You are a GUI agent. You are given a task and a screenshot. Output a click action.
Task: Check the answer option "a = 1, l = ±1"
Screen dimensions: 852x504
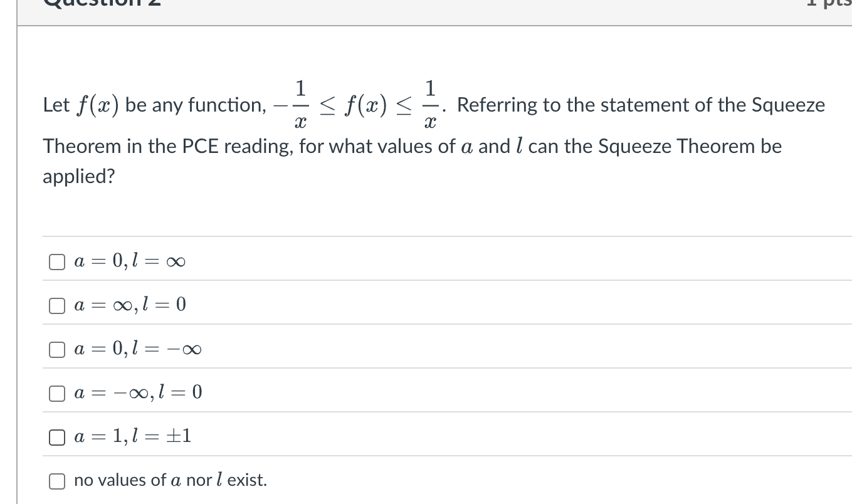point(56,437)
